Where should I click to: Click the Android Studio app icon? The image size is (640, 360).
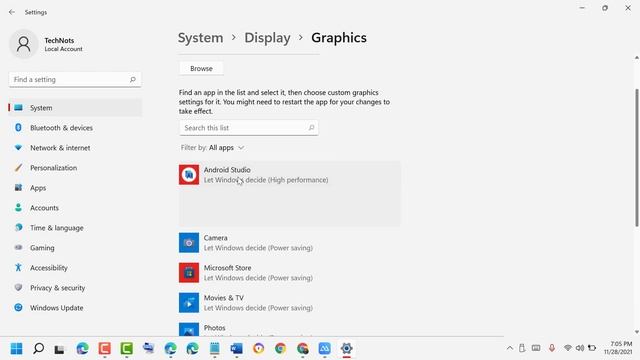pos(189,175)
